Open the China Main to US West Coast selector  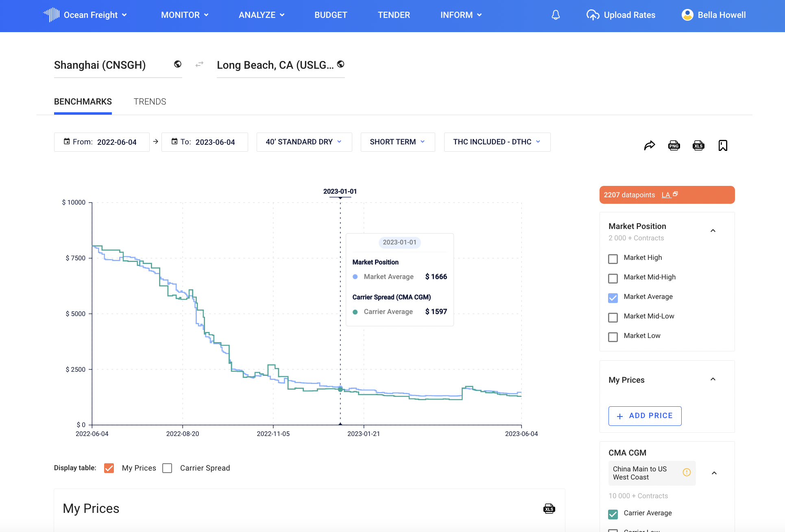[x=652, y=473]
